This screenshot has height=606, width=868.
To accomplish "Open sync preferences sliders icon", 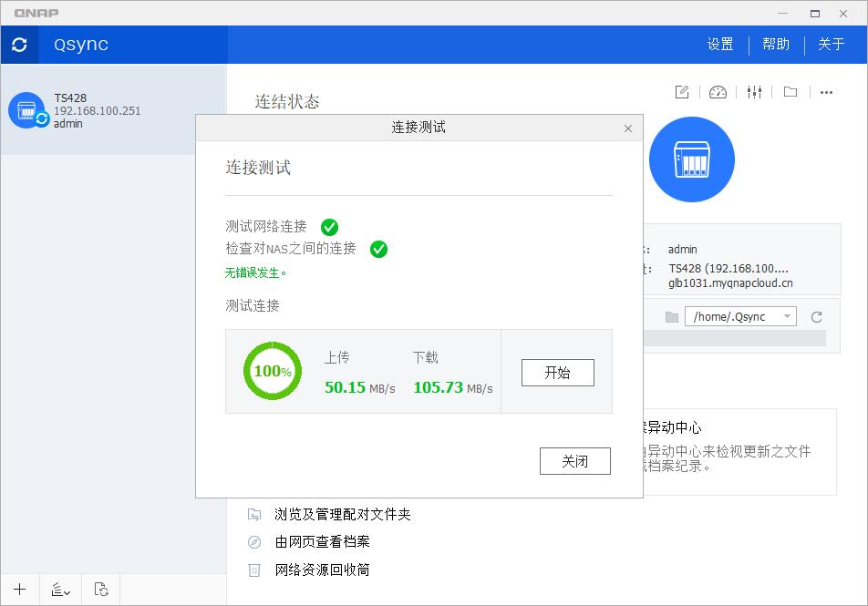I will click(754, 92).
